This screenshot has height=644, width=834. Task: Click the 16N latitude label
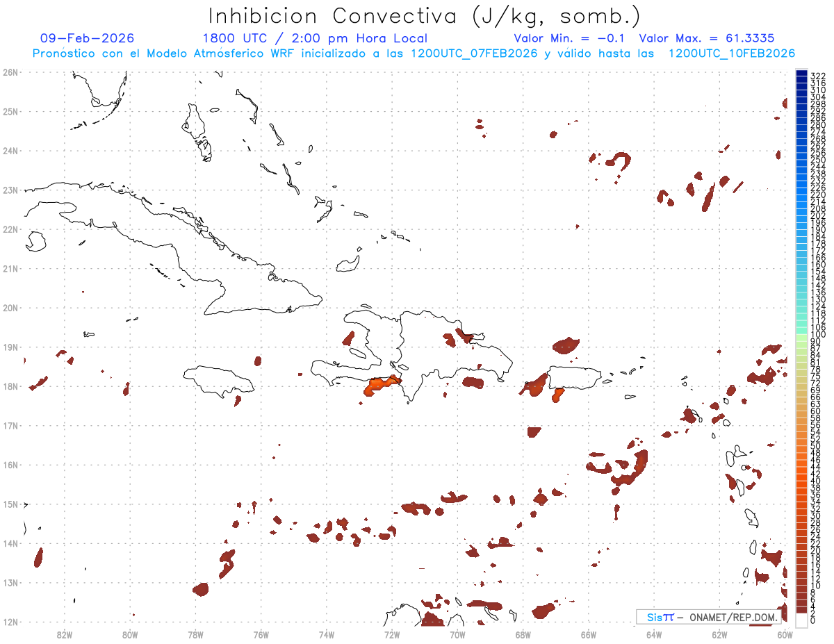[x=10, y=464]
